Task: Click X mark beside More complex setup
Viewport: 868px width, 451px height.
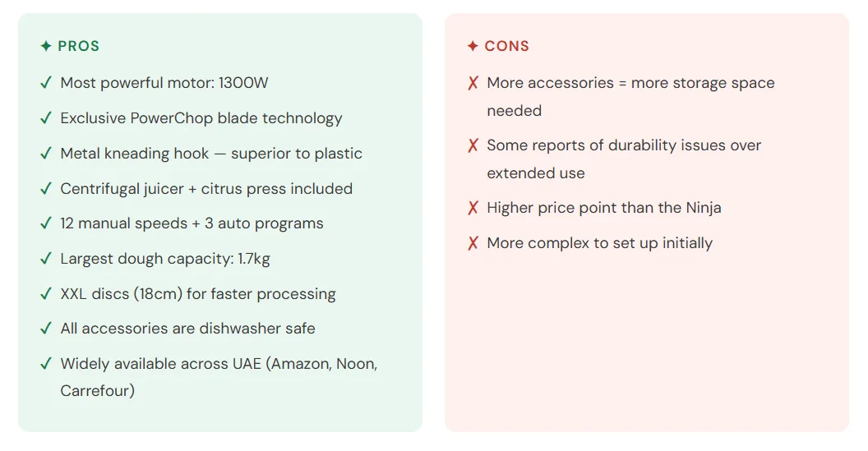Action: pos(473,243)
